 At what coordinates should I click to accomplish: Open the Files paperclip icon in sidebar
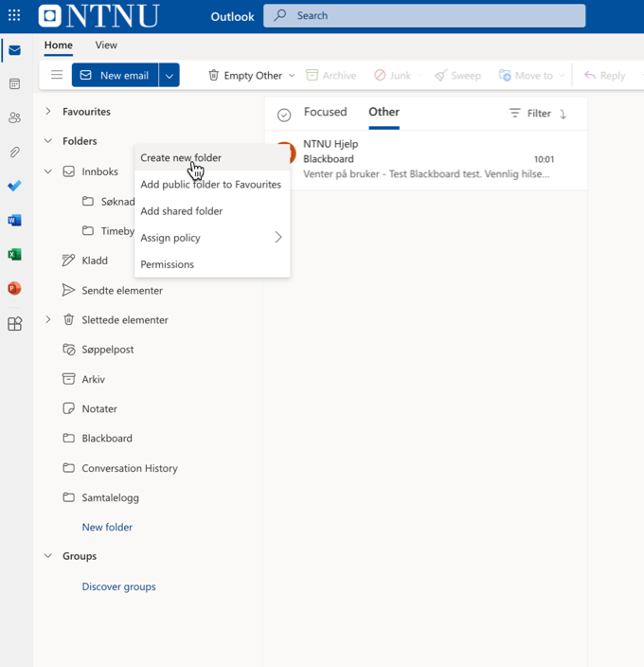click(14, 152)
